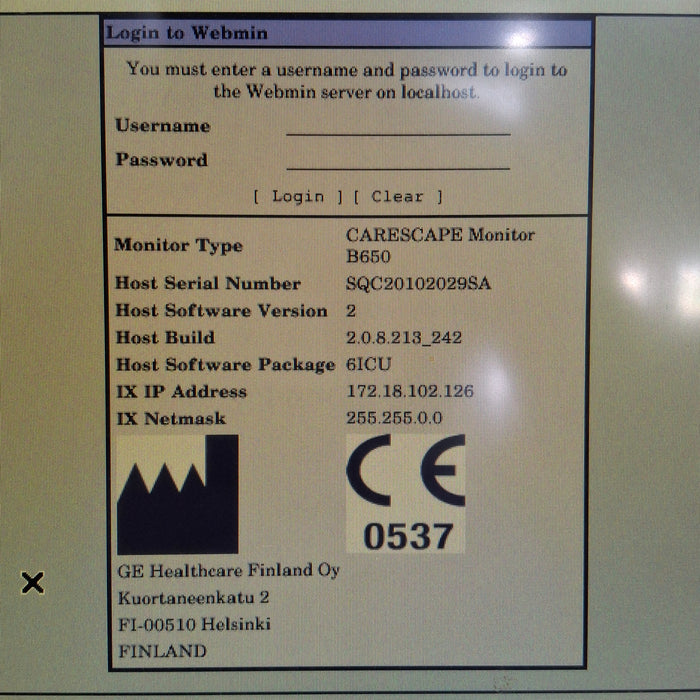Click the 'IX Netmask' label
The image size is (700, 700).
pyautogui.click(x=171, y=418)
